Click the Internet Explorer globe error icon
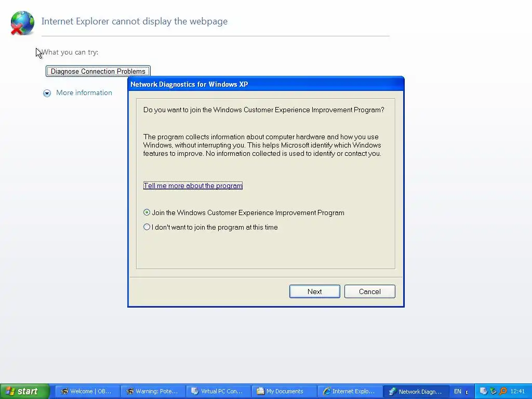 pos(22,23)
